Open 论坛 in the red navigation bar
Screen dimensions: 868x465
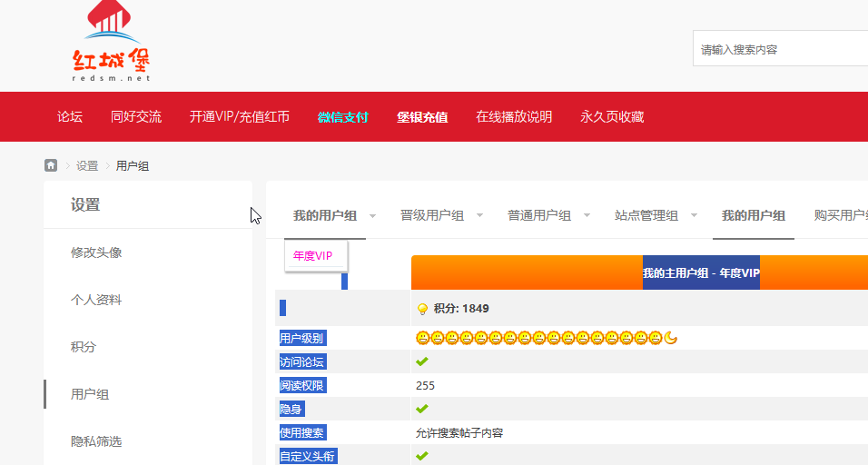click(x=70, y=117)
